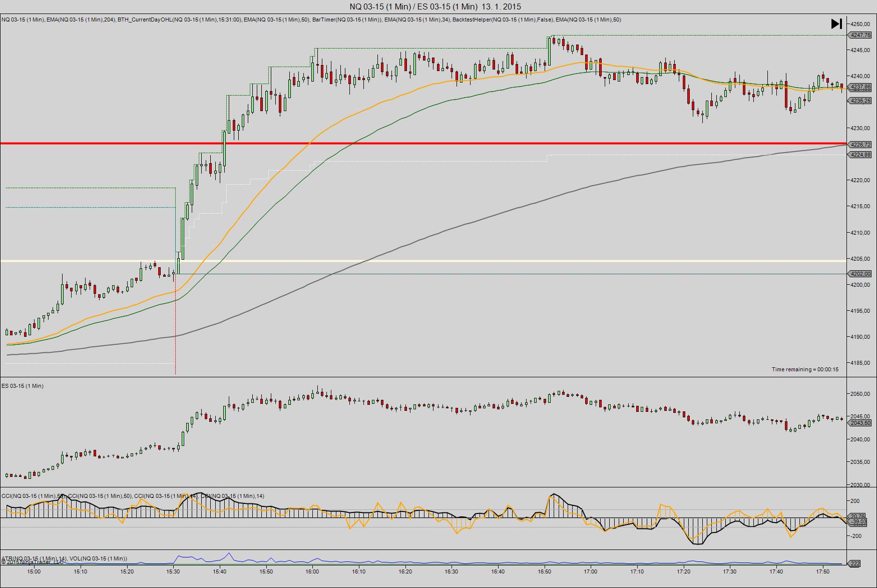877x588 pixels.
Task: Click the 16:00 label on time axis
Action: pos(312,571)
